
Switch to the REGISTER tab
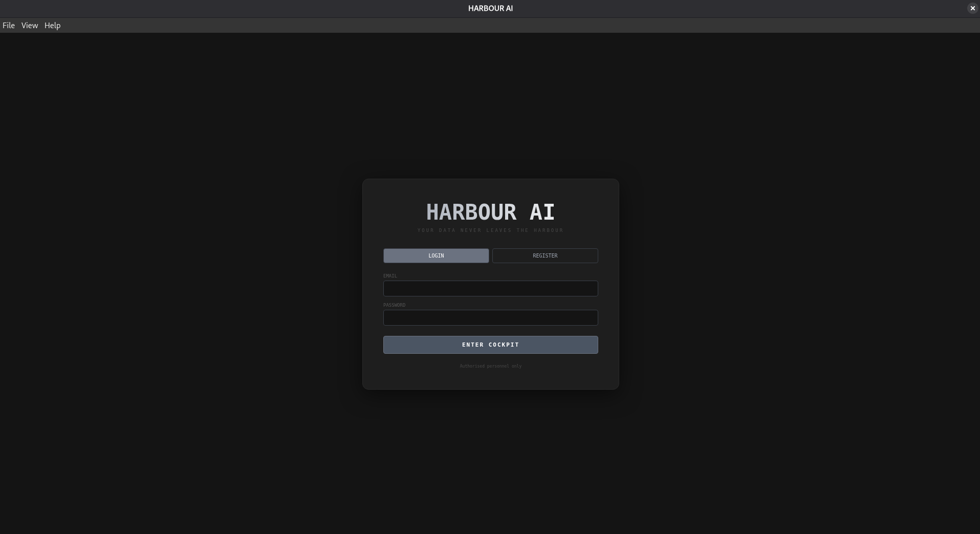pyautogui.click(x=545, y=255)
